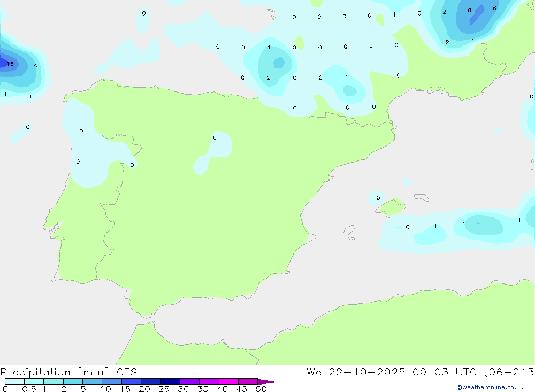Screen dimensions: 535x392
Task: Click the '30' legend scale label
Action: click(x=184, y=389)
